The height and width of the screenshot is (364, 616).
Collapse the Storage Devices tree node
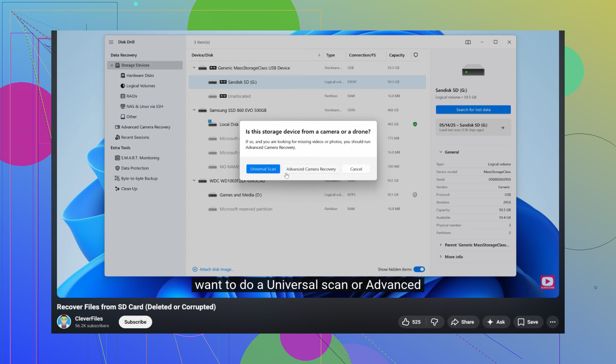coord(112,65)
